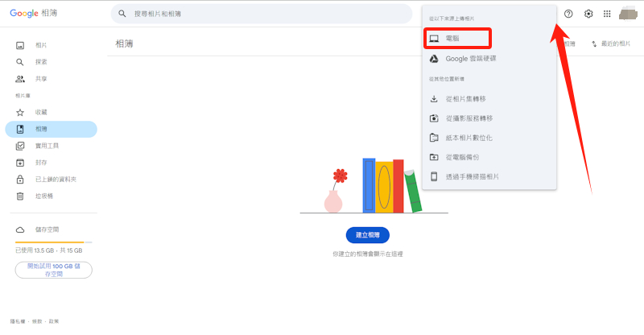Choose 電腦 in the upload menu
The width and height of the screenshot is (644, 335).
(x=457, y=39)
